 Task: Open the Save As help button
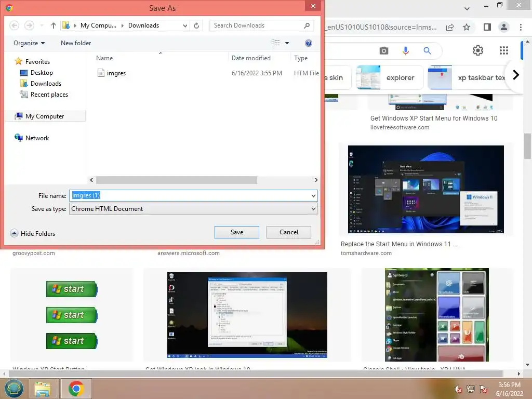pos(309,43)
